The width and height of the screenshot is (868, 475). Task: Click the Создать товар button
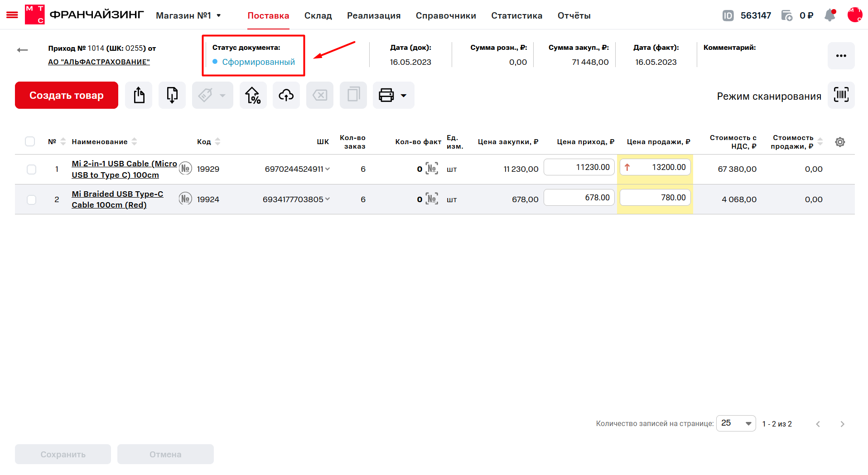[x=67, y=95]
